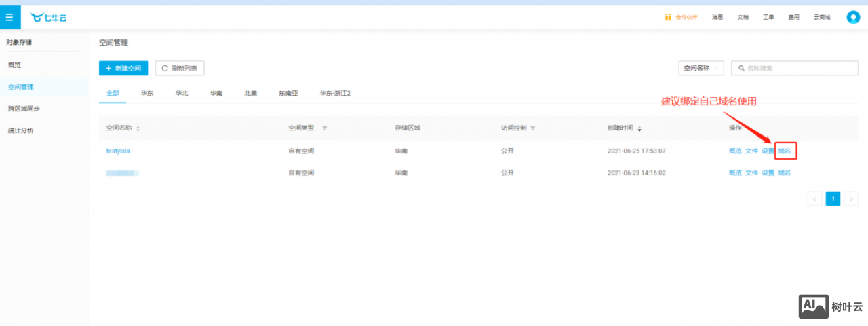Expand the 空间名称 search type dropdown

(x=701, y=68)
